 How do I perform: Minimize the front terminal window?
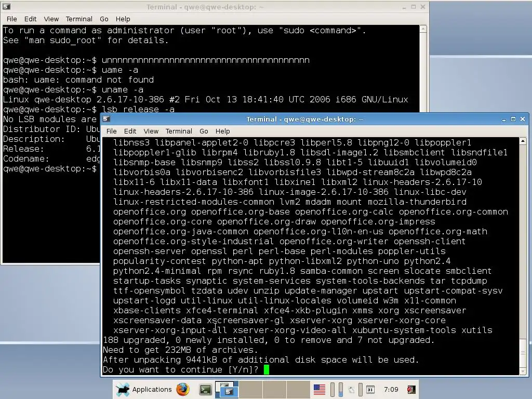[x=503, y=119]
